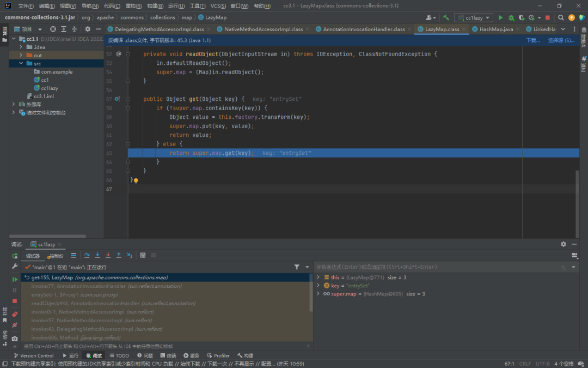Image resolution: width=588 pixels, height=368 pixels.
Task: Open Search Everywhere magnifier
Action: click(x=561, y=17)
